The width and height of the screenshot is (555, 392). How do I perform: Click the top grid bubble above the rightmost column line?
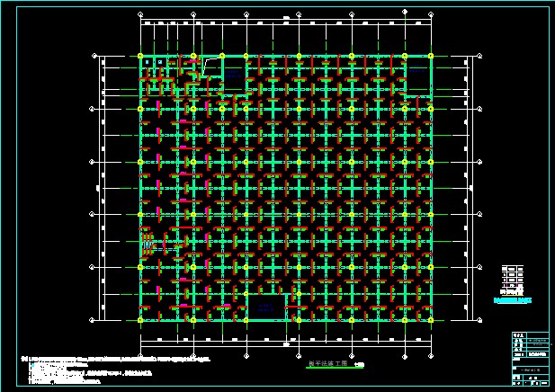point(431,14)
